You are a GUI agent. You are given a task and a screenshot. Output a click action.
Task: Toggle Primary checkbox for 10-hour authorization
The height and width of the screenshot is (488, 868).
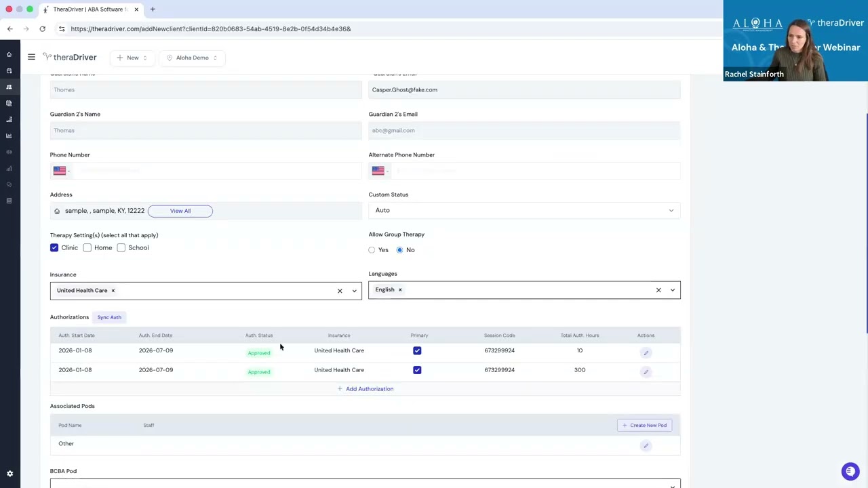point(417,350)
